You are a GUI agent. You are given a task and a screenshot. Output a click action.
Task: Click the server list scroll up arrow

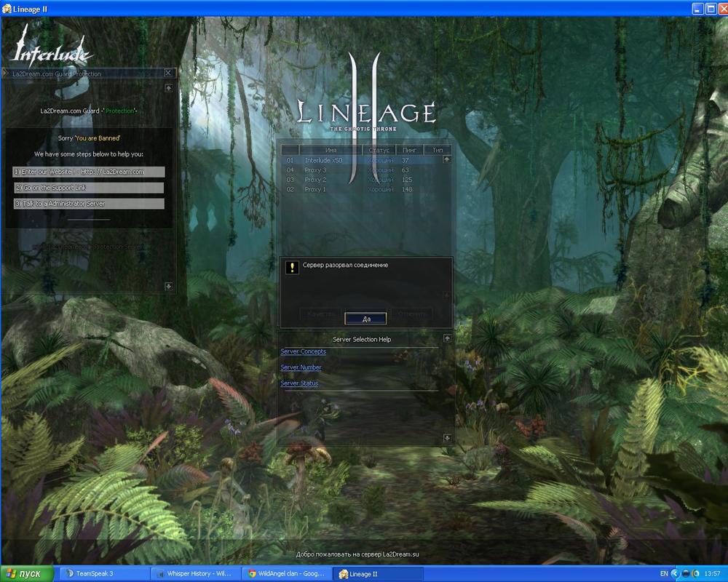tap(446, 159)
